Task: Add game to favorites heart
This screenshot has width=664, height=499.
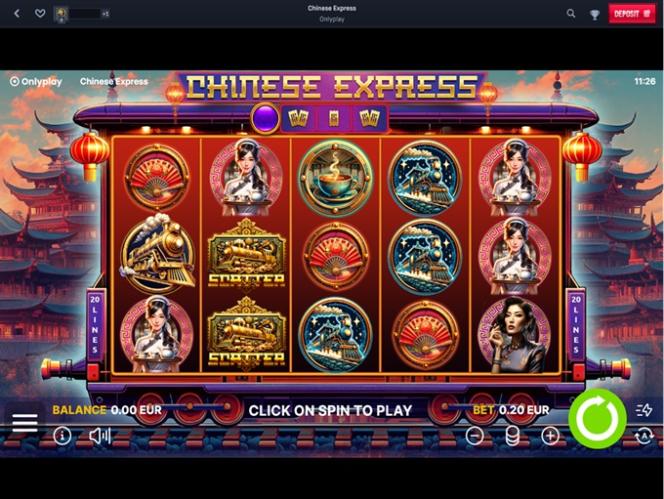Action: point(40,14)
